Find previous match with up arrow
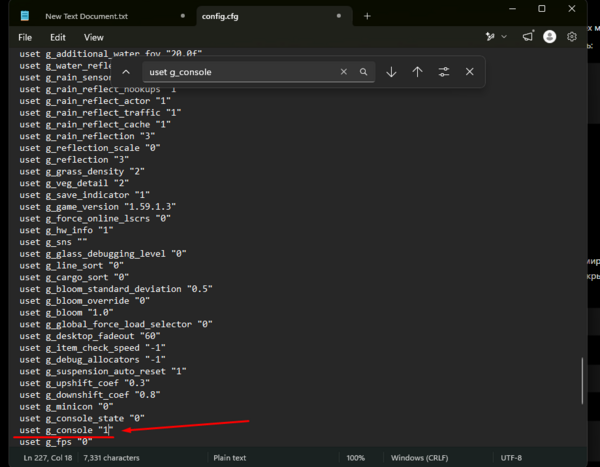The image size is (600, 467). tap(417, 72)
